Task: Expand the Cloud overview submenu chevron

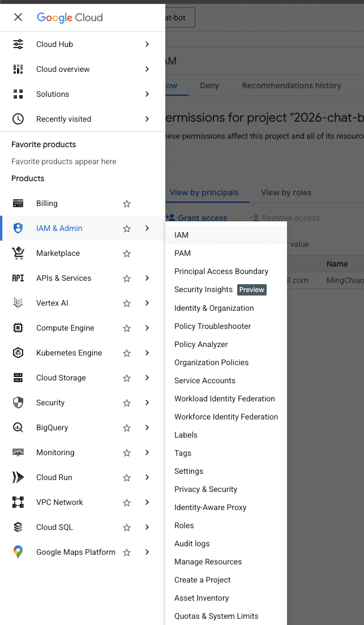Action: (x=147, y=69)
